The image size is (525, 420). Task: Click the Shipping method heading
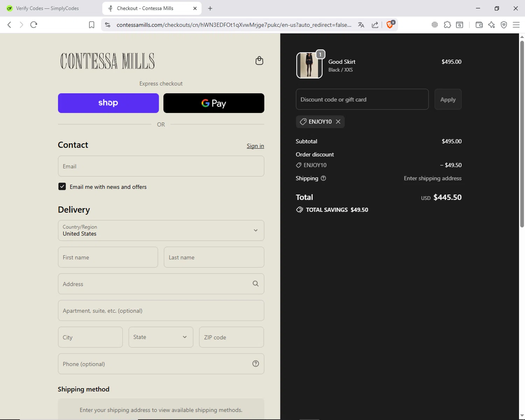point(83,389)
